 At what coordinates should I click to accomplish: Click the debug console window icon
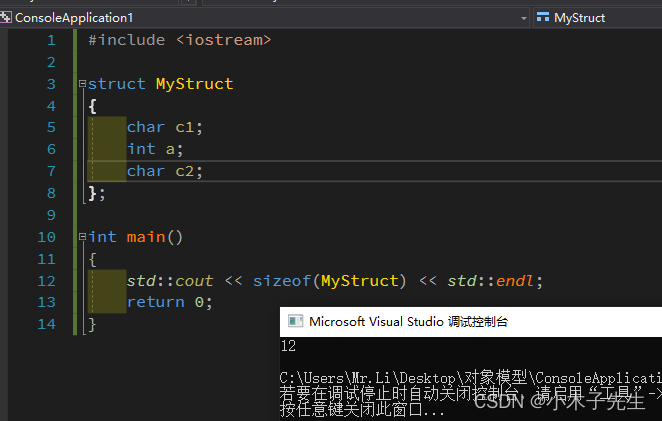tap(295, 321)
